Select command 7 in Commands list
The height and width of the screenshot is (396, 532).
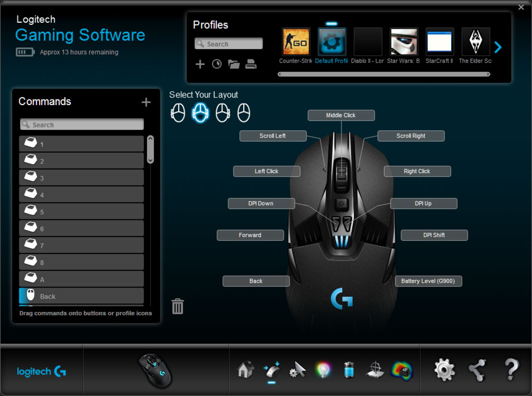tap(81, 245)
